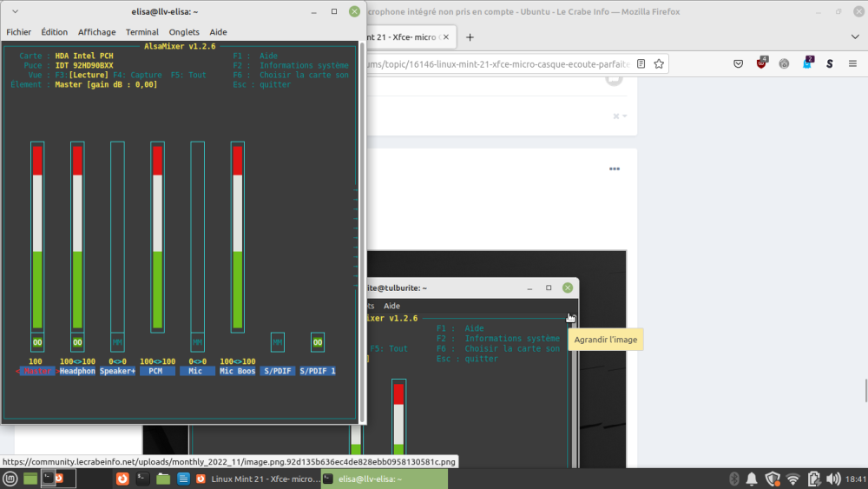This screenshot has height=489, width=868.
Task: Open the Affichage terminal menu
Action: pyautogui.click(x=96, y=32)
